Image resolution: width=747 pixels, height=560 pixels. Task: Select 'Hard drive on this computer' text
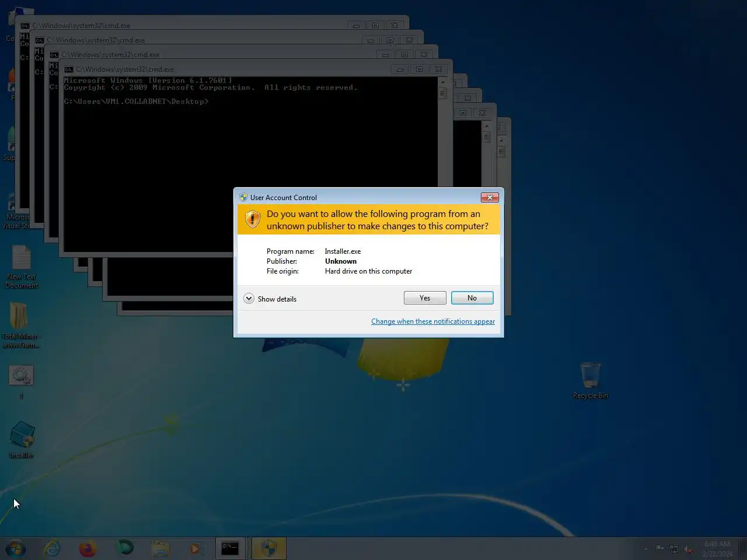coord(368,271)
